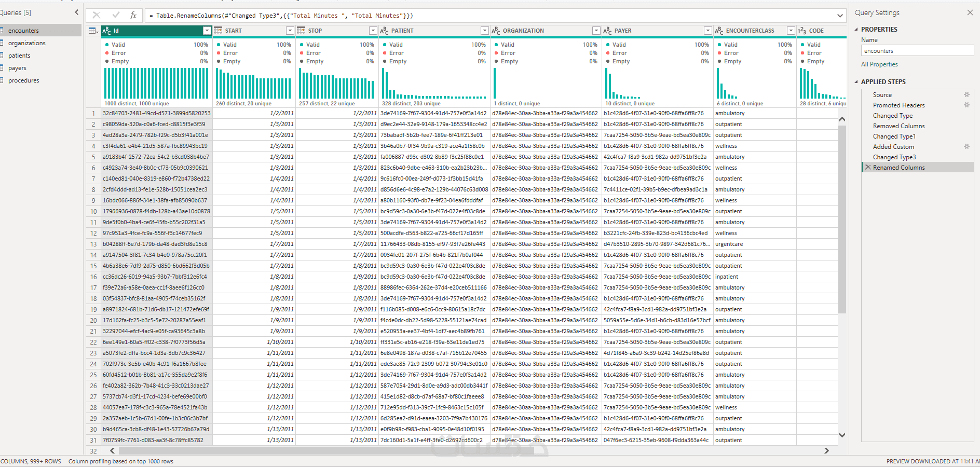
Task: Collapse the Queries pane
Action: click(x=77, y=12)
